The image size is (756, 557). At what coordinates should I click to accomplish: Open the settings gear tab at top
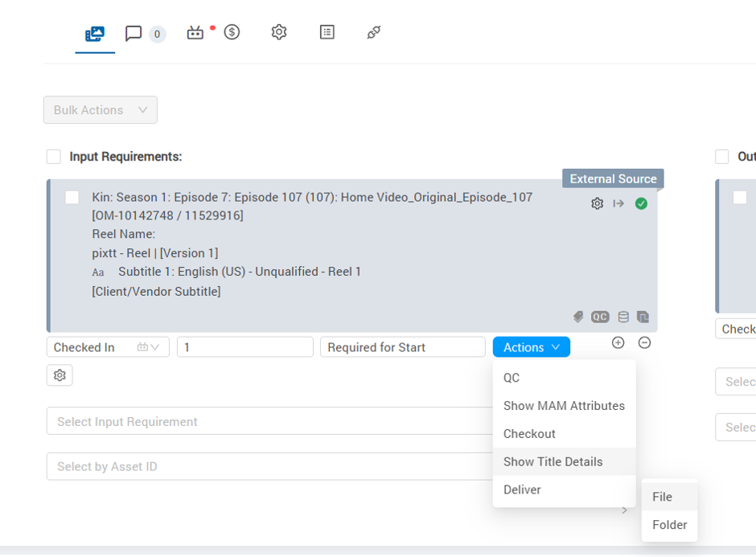[279, 32]
